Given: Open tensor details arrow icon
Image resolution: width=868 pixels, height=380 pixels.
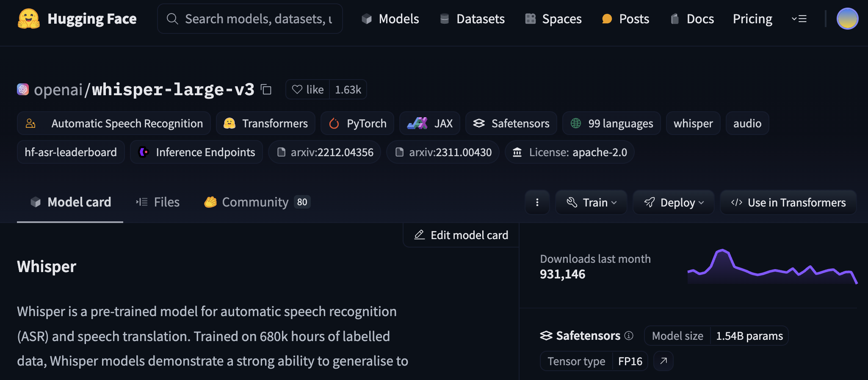Looking at the screenshot, I should click(663, 361).
